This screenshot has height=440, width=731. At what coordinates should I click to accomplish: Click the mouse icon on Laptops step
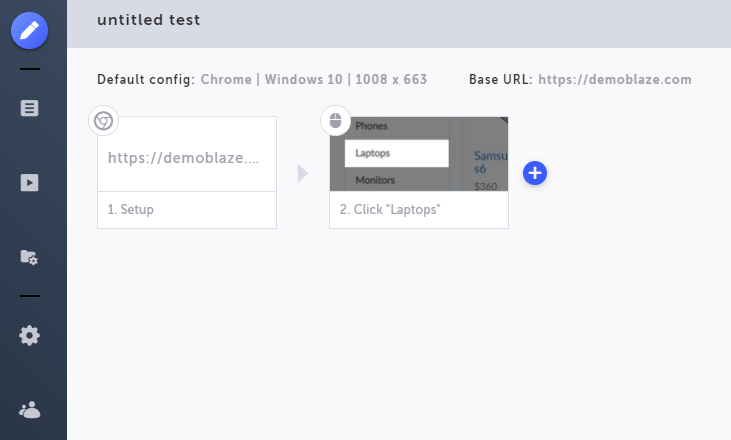pyautogui.click(x=335, y=121)
